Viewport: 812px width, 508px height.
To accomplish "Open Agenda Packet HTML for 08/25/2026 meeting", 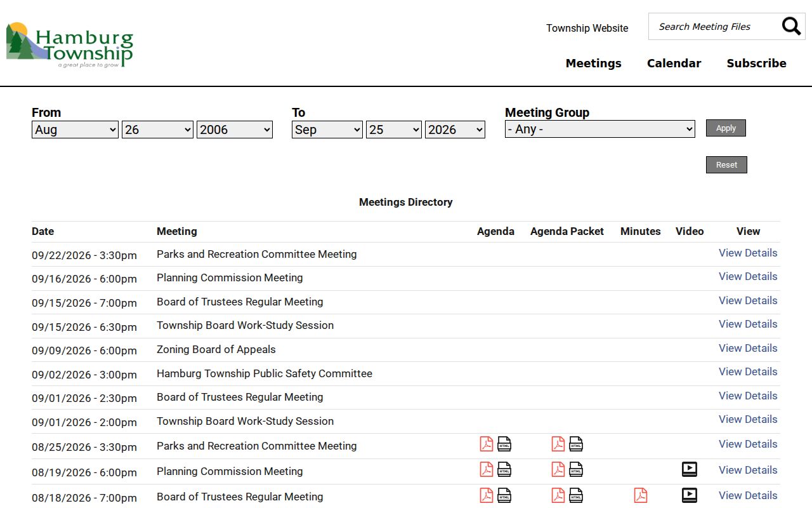I will coord(576,444).
